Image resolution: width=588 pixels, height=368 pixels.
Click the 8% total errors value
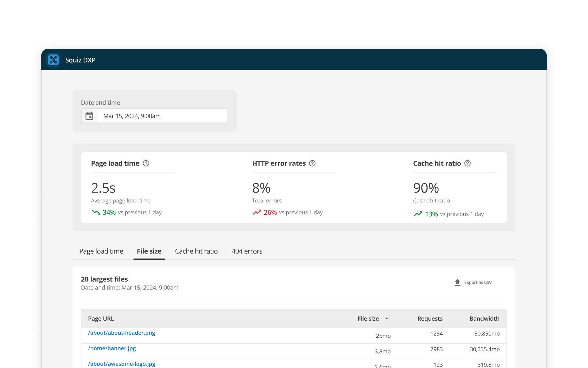coord(261,188)
